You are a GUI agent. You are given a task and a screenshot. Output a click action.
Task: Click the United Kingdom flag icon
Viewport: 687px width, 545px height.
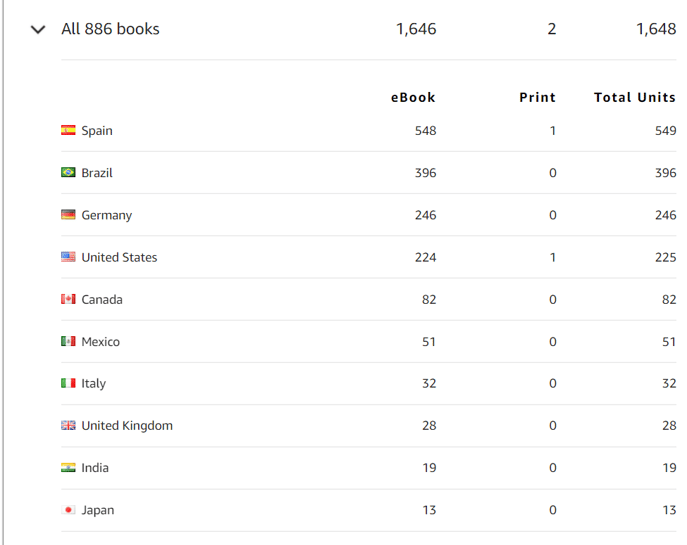pyautogui.click(x=68, y=425)
